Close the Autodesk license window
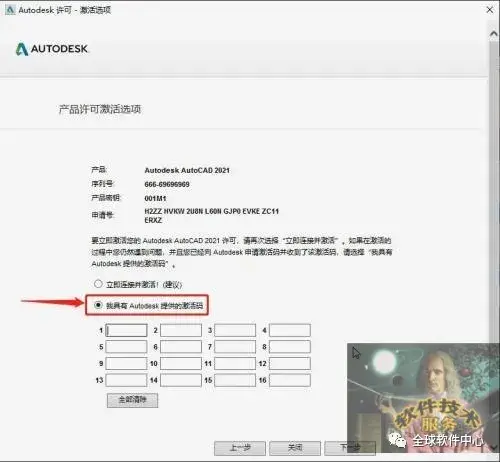Screen dimensions: 500x462 490,10
